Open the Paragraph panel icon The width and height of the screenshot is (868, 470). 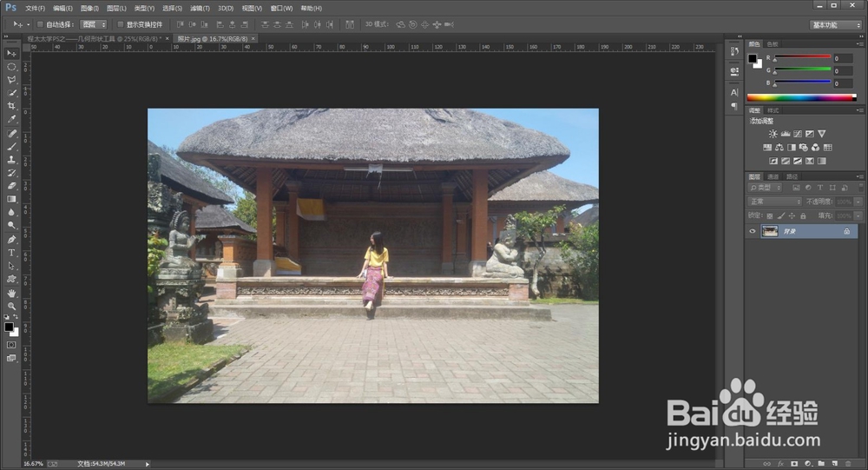pos(734,106)
